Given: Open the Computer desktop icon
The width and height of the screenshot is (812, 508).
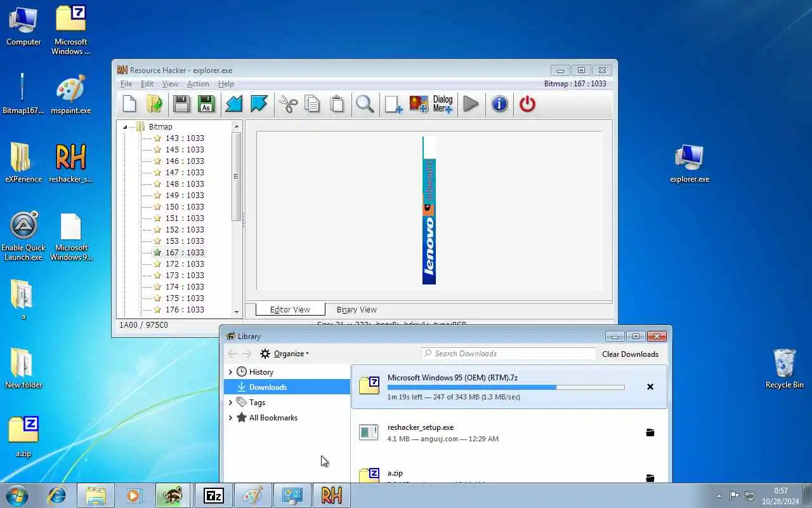Looking at the screenshot, I should click(23, 27).
